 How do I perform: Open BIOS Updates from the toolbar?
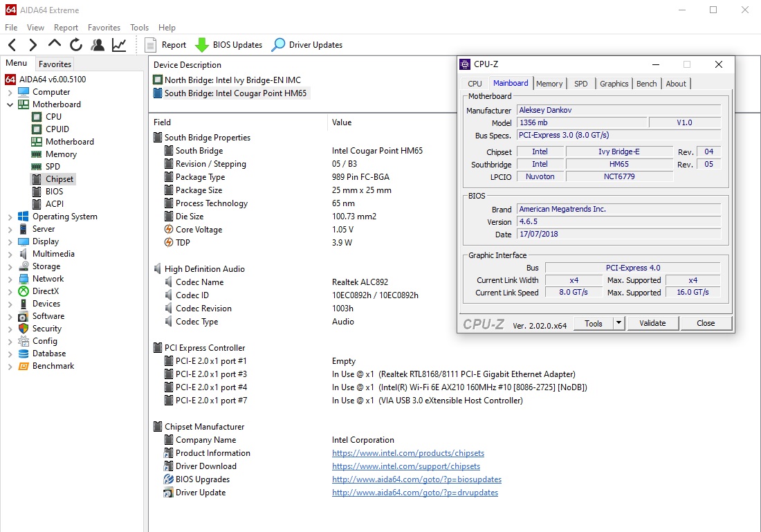pyautogui.click(x=228, y=45)
